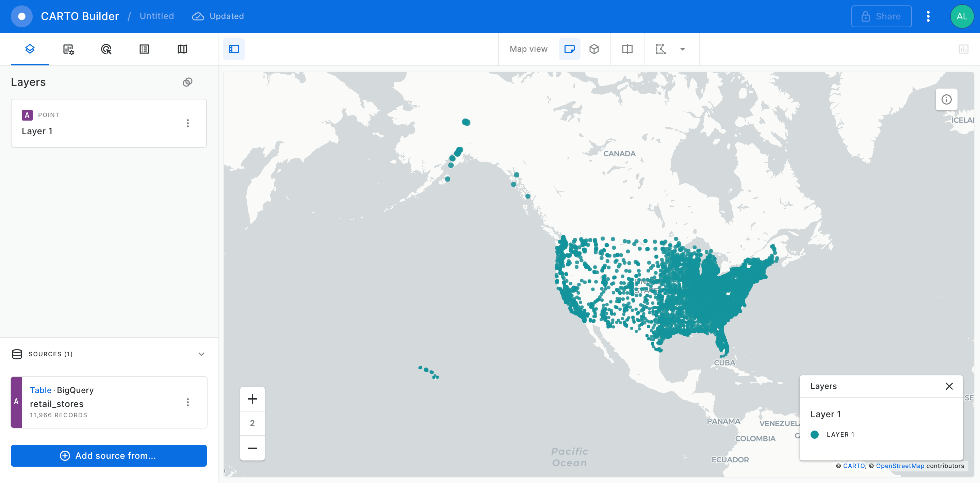Click the Updated cloud status icon
The width and height of the screenshot is (980, 483).
[198, 16]
